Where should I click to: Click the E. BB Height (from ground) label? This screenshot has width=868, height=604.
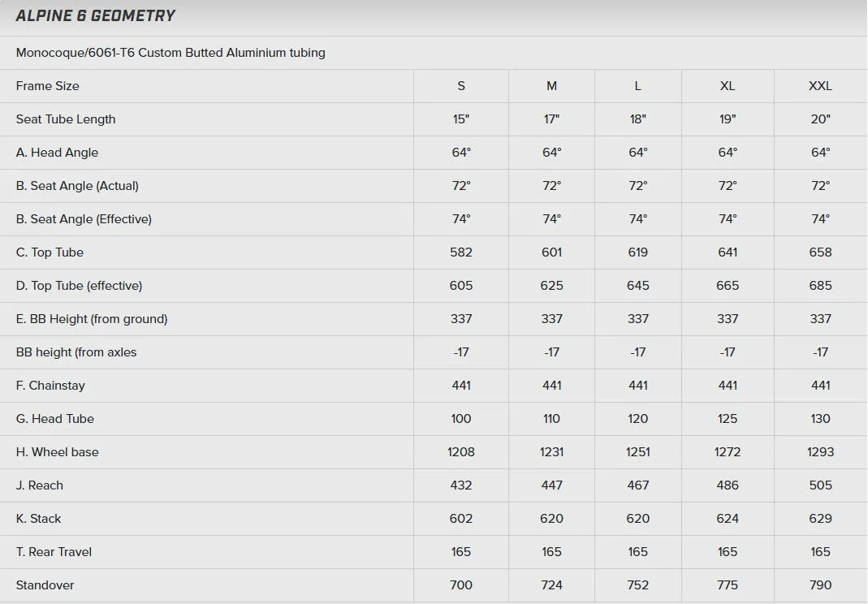click(x=92, y=318)
